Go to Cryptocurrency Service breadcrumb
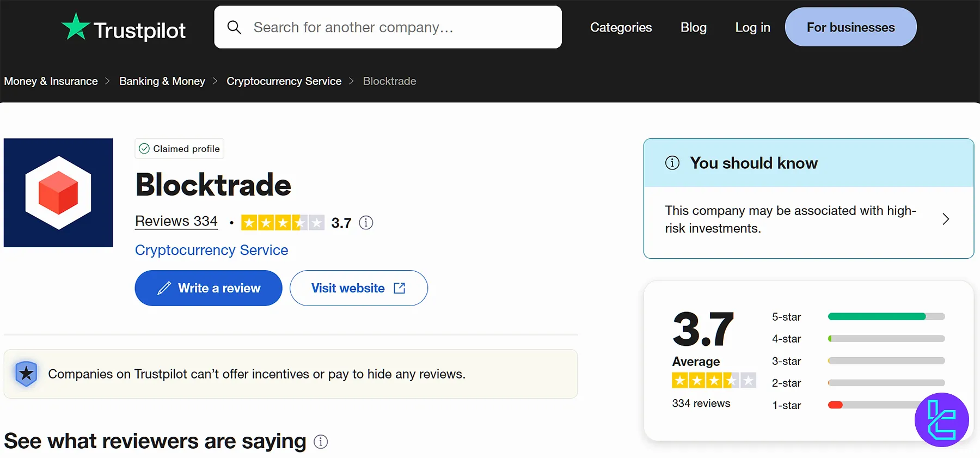This screenshot has height=458, width=980. tap(284, 81)
